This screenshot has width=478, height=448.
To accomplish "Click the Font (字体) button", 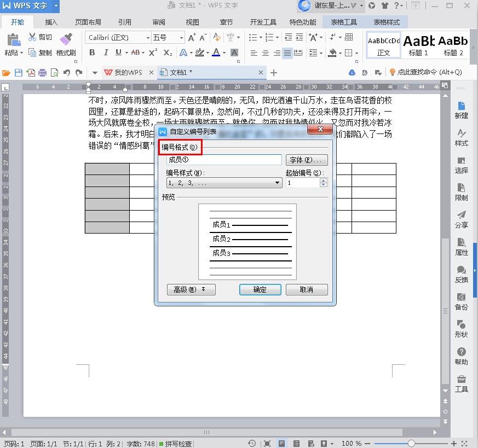I will pyautogui.click(x=307, y=160).
